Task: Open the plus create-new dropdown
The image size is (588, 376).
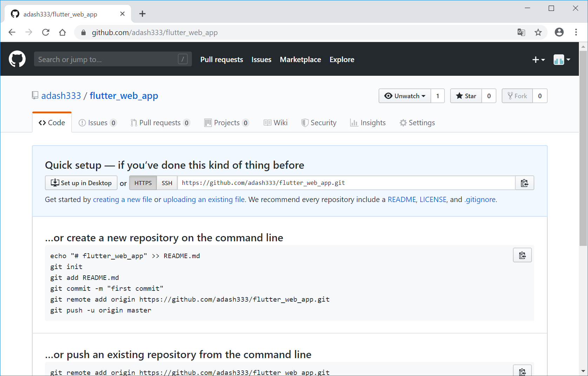Action: (x=538, y=60)
